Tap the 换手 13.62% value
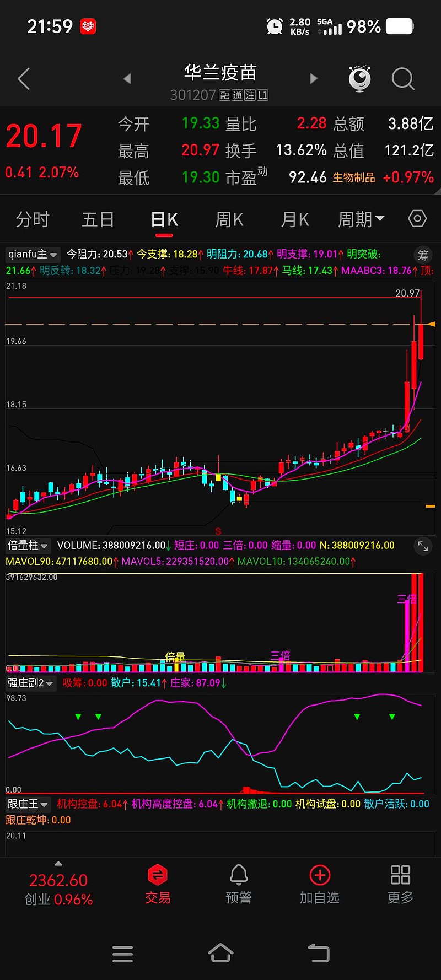The height and width of the screenshot is (980, 441). click(x=301, y=150)
